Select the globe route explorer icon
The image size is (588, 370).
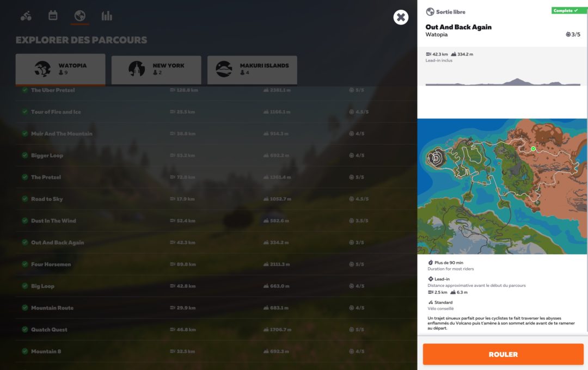coord(79,15)
